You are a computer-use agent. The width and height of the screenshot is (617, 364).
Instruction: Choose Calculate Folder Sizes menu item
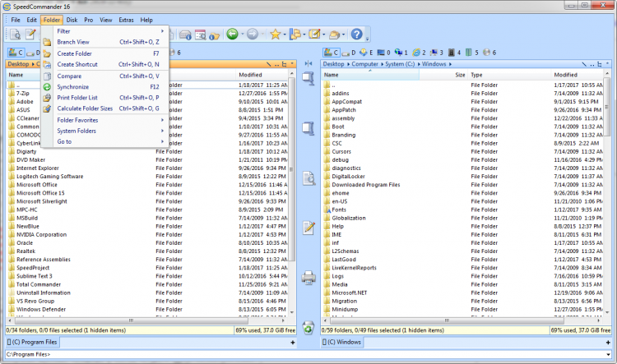click(x=105, y=108)
